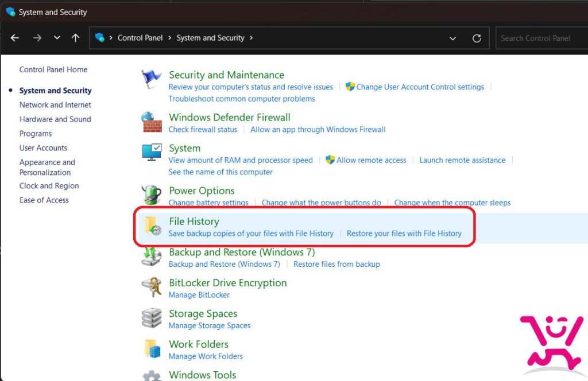Click shield icon beside Change User Account Control

[350, 87]
